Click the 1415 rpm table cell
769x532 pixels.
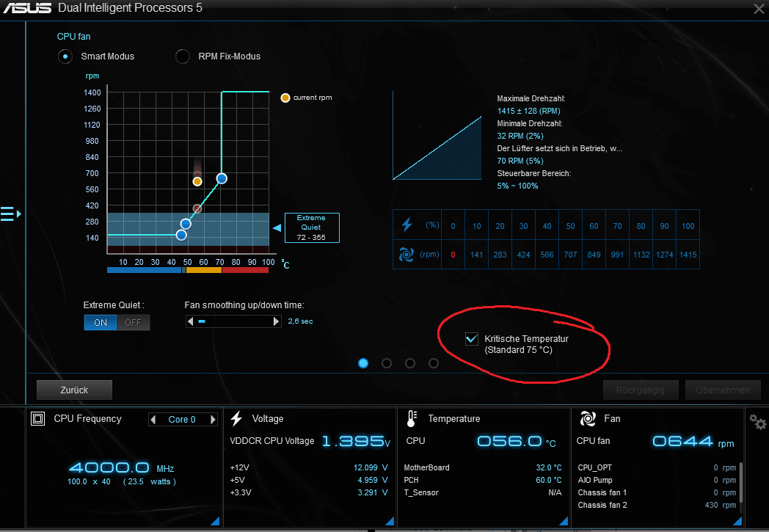688,255
